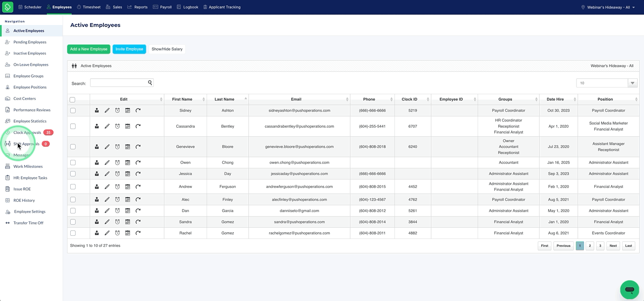Open Employee Settings in navigation
The width and height of the screenshot is (644, 301).
tap(30, 212)
